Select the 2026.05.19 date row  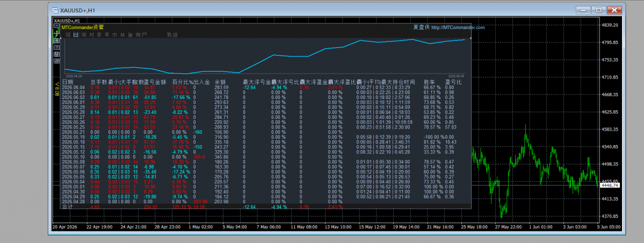coord(73,137)
